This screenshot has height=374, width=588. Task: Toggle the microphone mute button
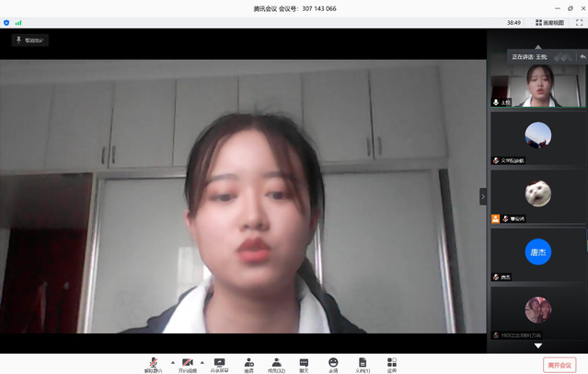point(153,364)
